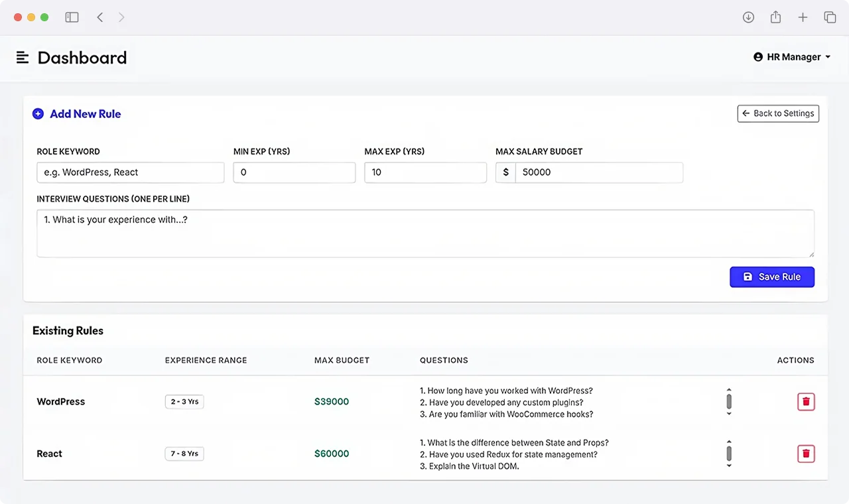Click scroll-up arrow of React questions
Viewport: 849px width, 504px height.
pyautogui.click(x=729, y=442)
